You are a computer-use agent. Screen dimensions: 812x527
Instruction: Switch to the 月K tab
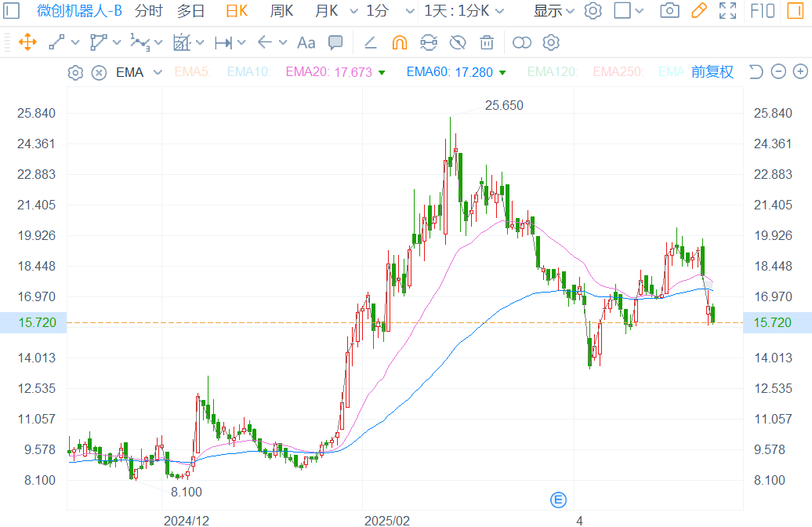326,11
